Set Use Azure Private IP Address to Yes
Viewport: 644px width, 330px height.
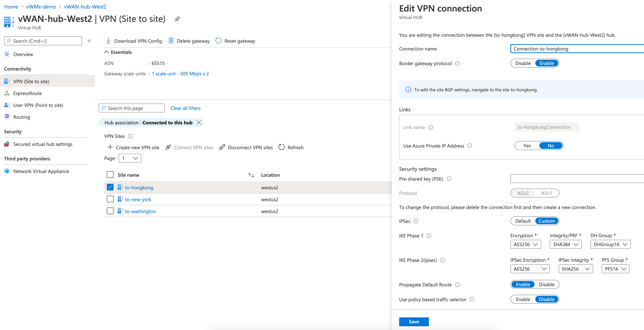click(527, 146)
